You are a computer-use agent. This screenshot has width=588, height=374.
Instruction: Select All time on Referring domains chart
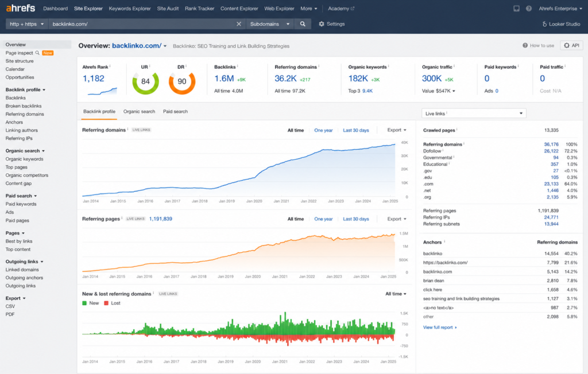tap(296, 130)
